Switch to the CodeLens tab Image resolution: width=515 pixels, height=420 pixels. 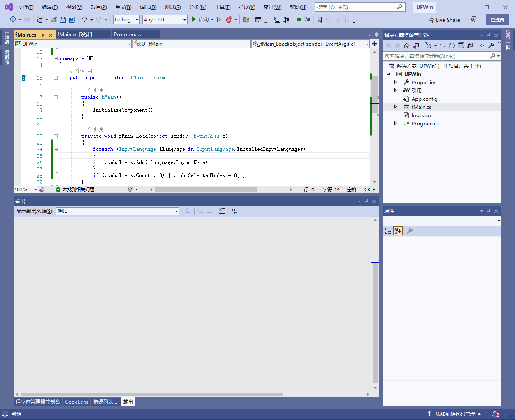coord(77,402)
